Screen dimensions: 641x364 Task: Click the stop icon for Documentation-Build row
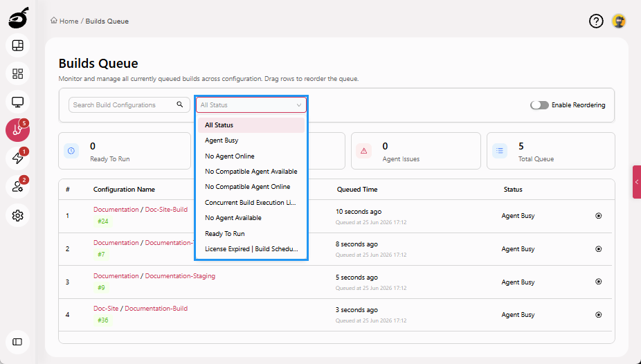click(599, 315)
